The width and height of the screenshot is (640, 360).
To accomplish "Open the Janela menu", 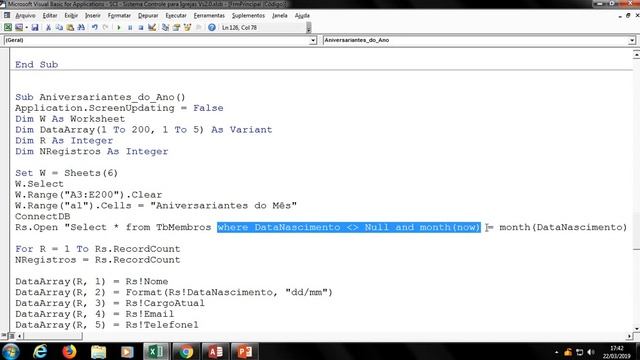I will coord(280,16).
